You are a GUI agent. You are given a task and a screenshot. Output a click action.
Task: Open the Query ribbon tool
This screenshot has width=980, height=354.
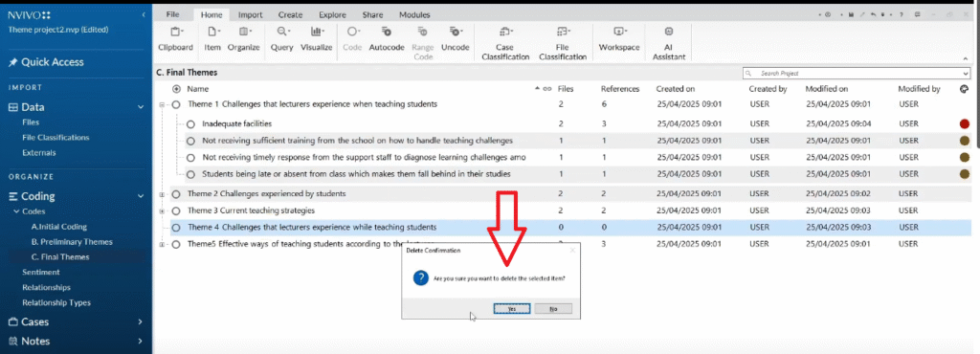282,38
